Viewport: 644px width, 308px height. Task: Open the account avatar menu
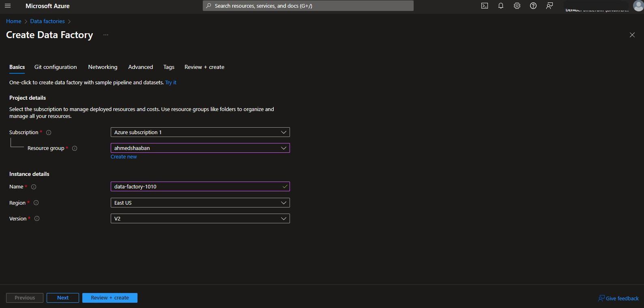(x=638, y=6)
